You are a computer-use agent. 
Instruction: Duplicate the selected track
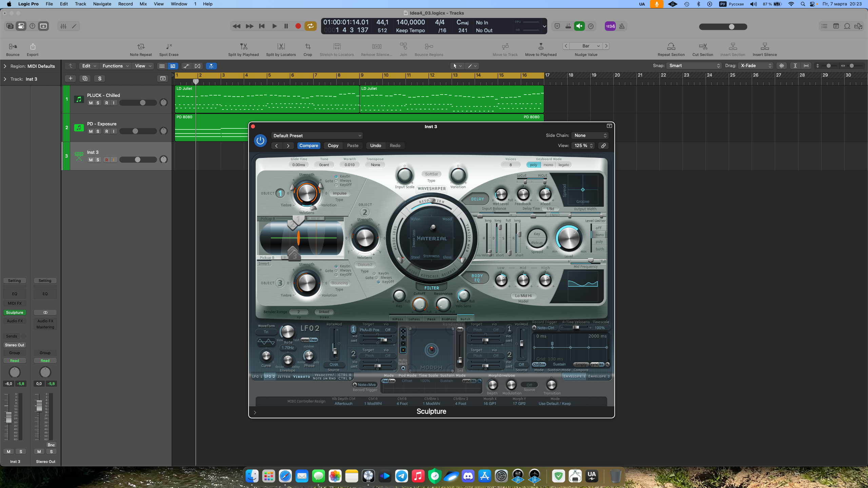point(85,79)
